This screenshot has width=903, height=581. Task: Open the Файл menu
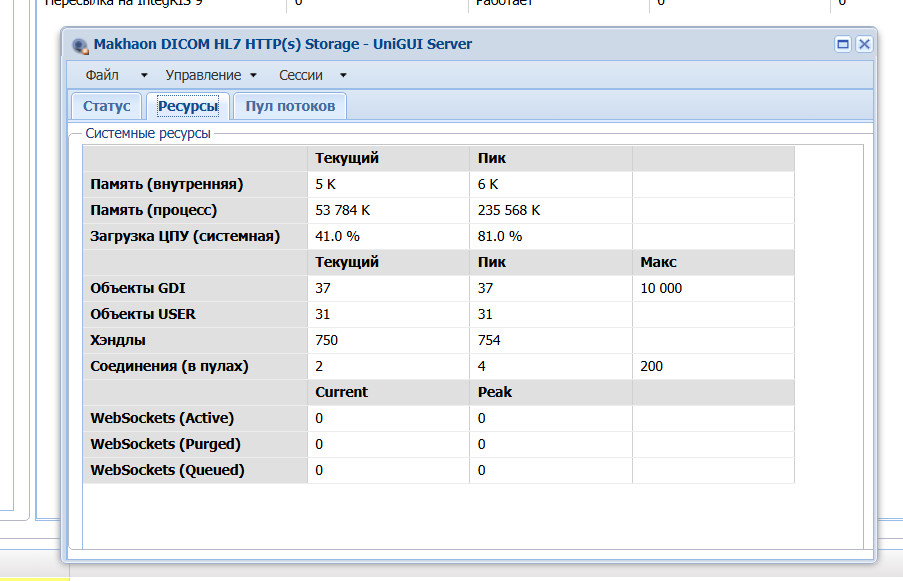click(102, 75)
